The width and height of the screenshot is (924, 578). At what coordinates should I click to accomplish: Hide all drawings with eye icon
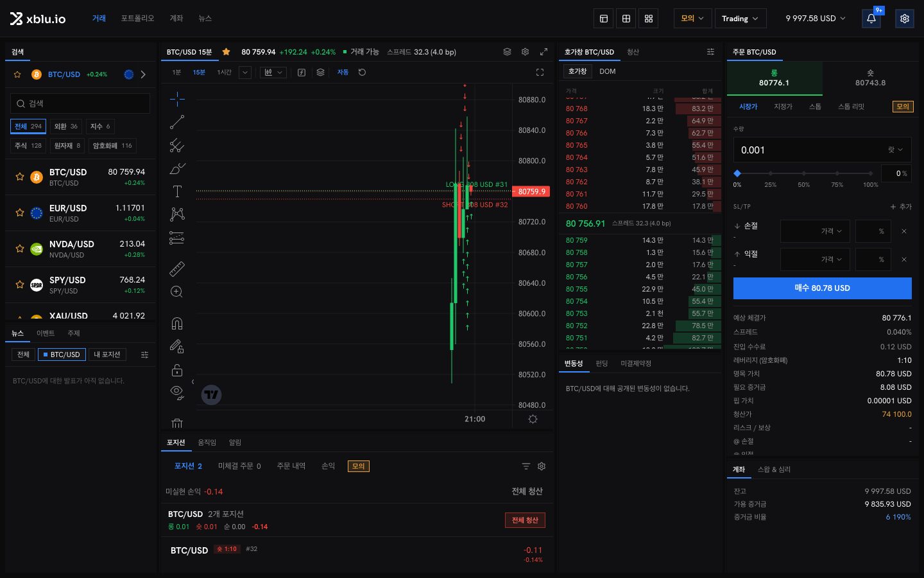click(177, 393)
